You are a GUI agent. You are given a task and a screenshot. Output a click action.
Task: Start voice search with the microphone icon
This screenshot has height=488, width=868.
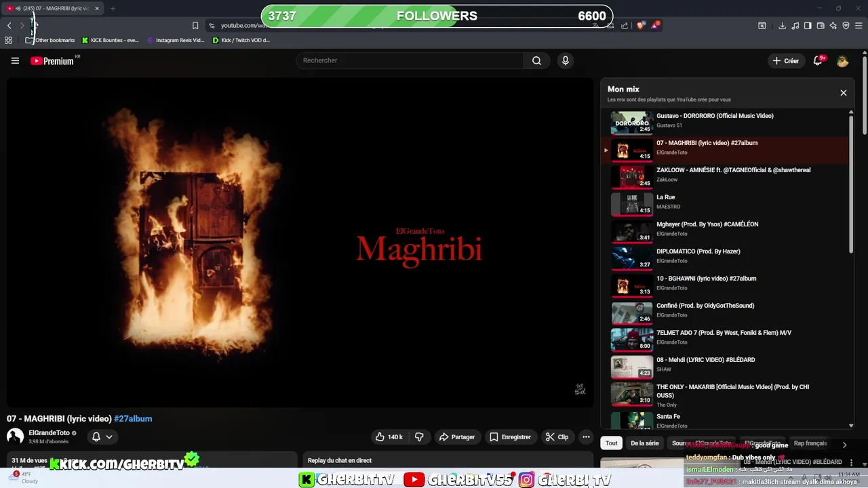click(566, 60)
